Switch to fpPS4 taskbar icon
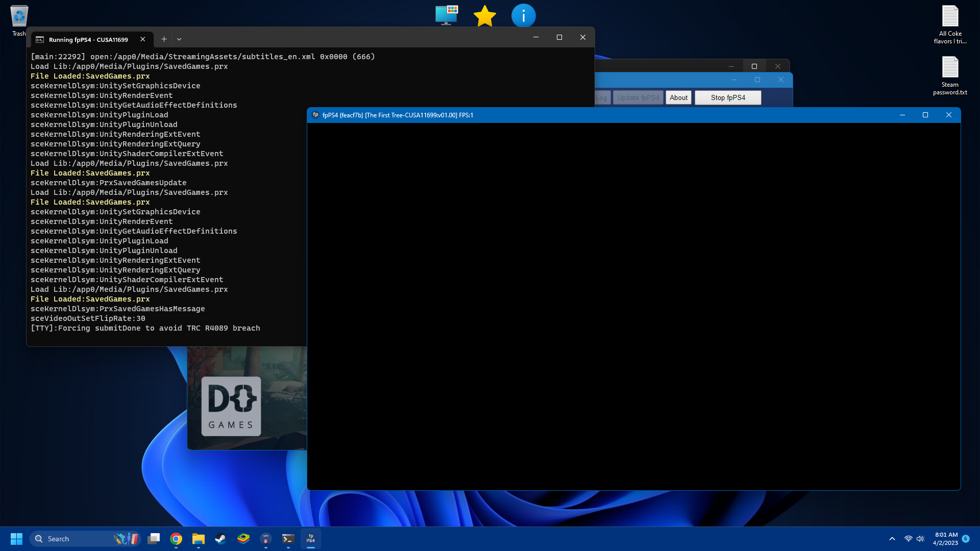The height and width of the screenshot is (551, 980). 310,539
